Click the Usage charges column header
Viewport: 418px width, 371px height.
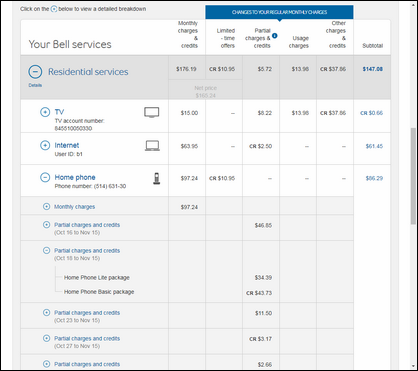click(299, 42)
